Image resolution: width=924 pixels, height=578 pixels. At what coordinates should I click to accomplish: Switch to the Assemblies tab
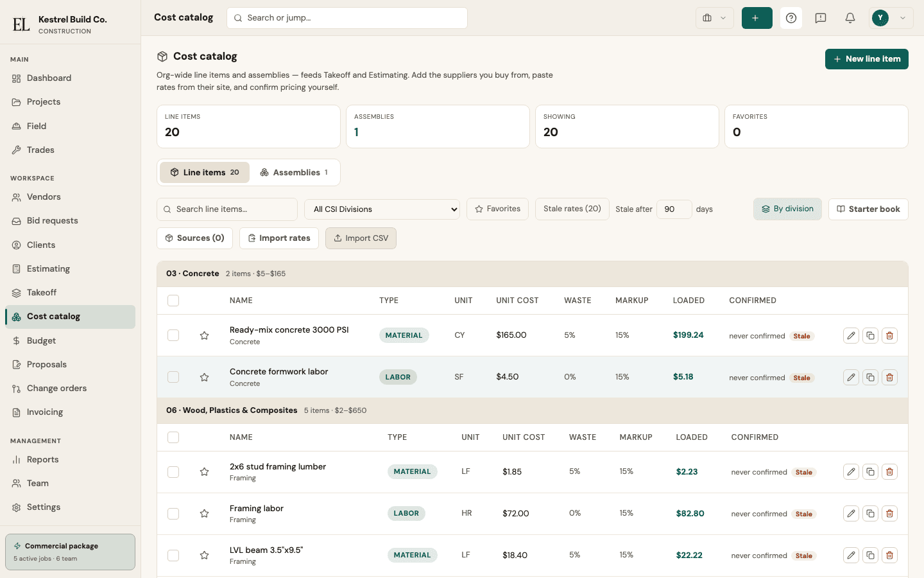294,172
